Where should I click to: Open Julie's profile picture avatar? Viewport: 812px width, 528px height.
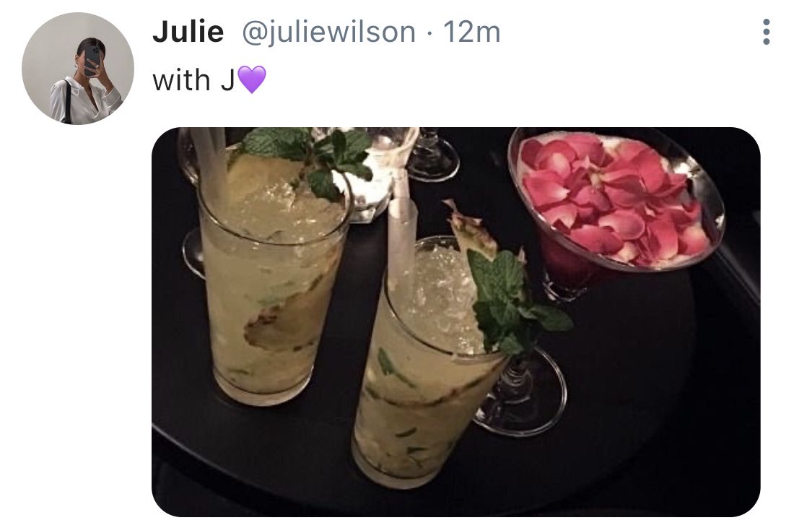pyautogui.click(x=78, y=69)
